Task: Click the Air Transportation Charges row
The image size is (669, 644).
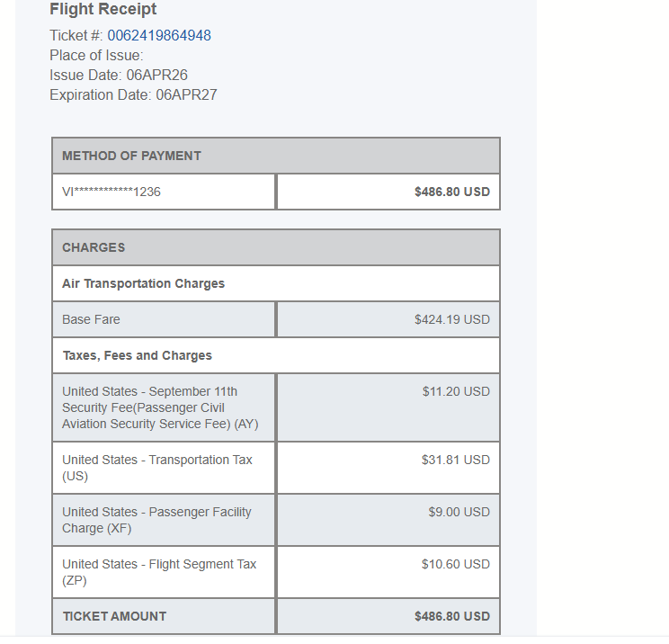Action: click(143, 283)
